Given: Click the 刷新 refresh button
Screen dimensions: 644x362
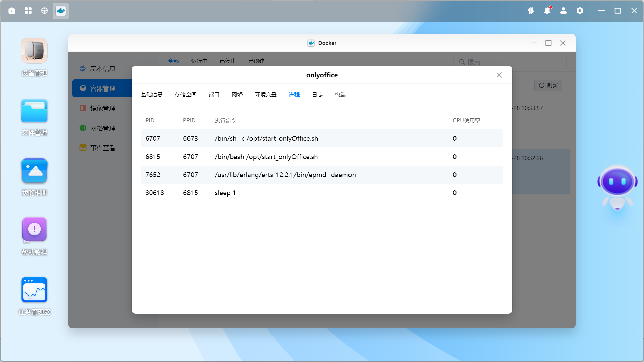Looking at the screenshot, I should (x=548, y=85).
